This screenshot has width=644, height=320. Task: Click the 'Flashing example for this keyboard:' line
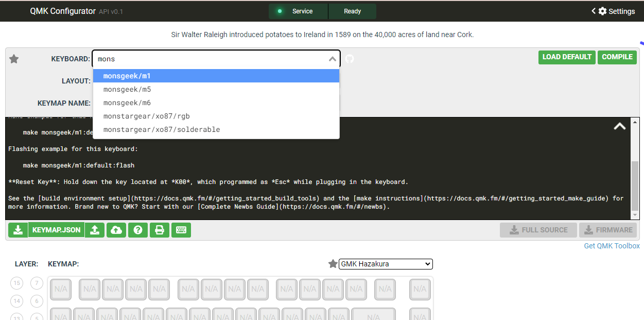(x=73, y=149)
